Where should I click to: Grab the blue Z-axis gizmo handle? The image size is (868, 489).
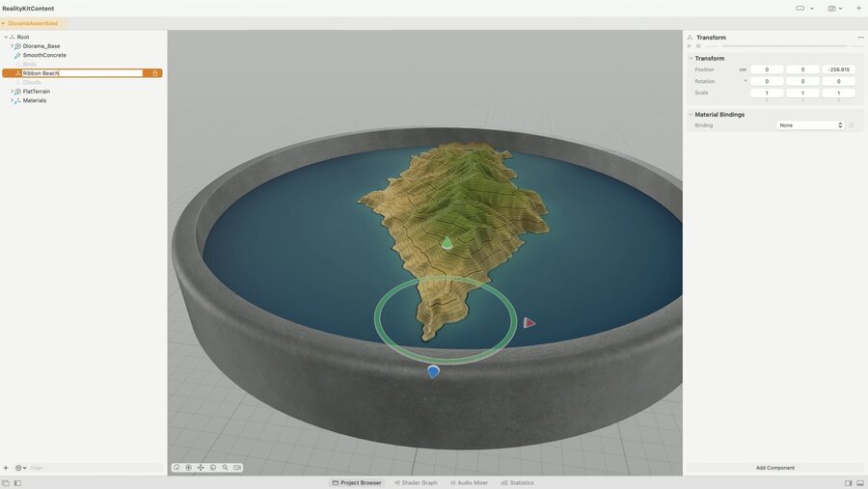point(433,371)
